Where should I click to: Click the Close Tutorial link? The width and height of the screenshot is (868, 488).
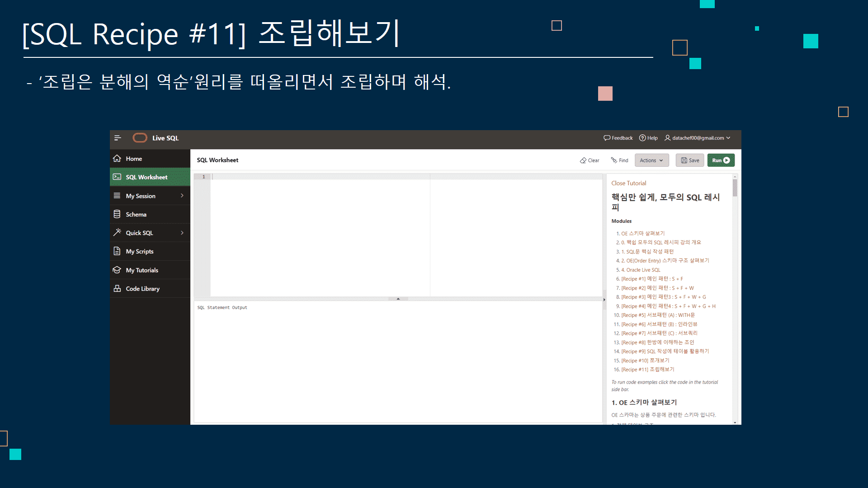628,183
